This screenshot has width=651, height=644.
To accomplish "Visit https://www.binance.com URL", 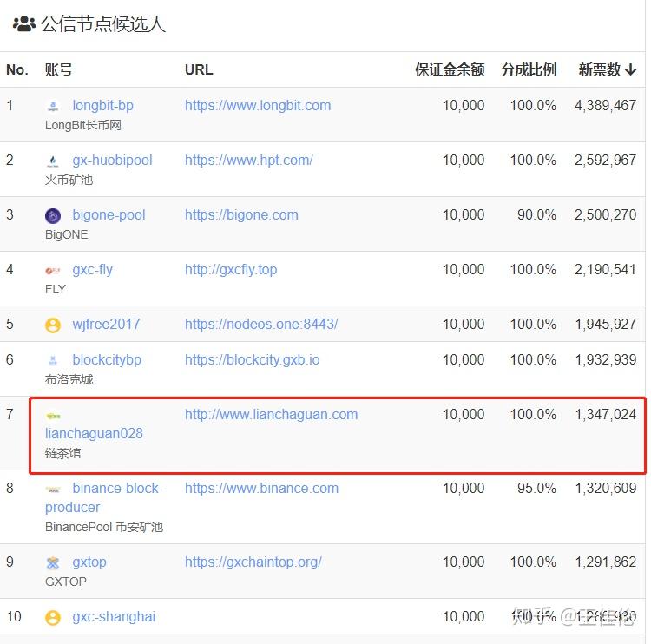I will pyautogui.click(x=261, y=489).
